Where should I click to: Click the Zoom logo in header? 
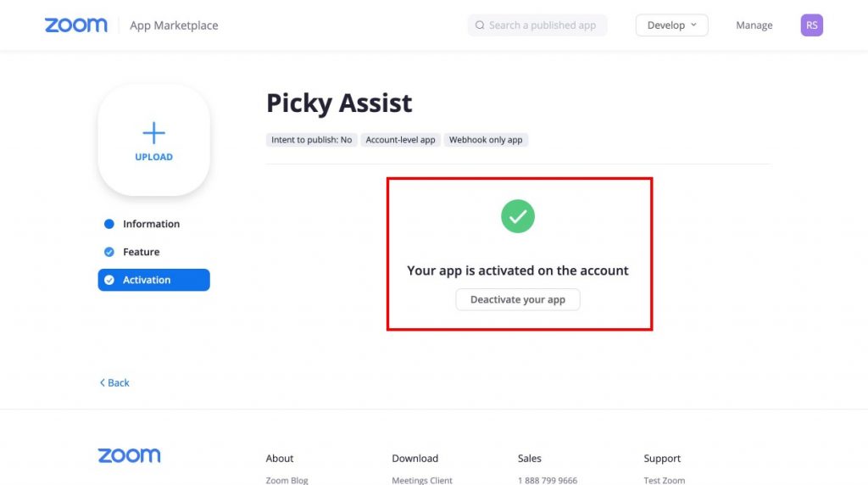75,25
